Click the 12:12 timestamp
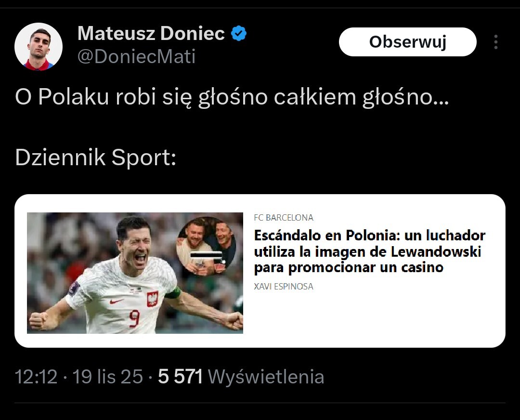 (x=36, y=377)
